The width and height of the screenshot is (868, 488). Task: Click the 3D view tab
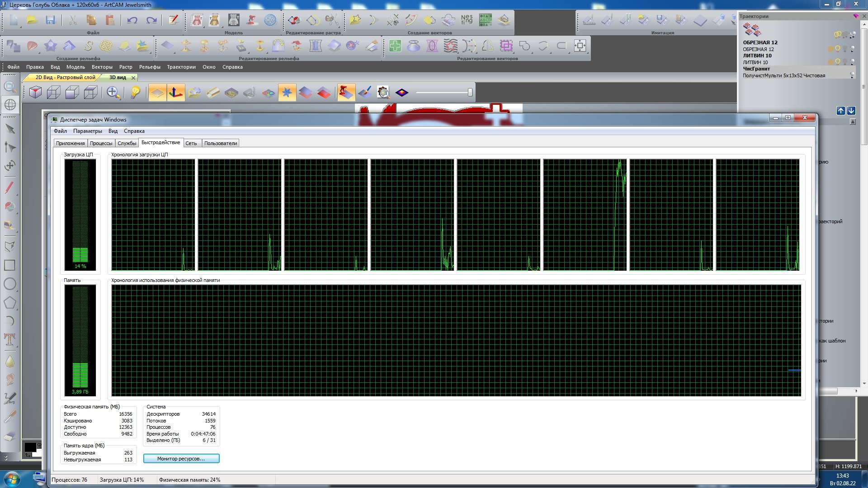click(x=118, y=77)
